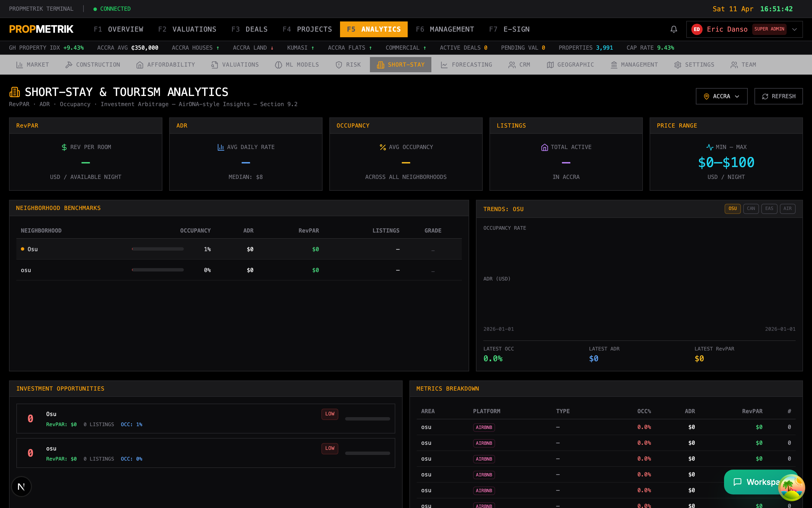This screenshot has height=508, width=812.
Task: Open the Geographic sub-tab
Action: click(x=570, y=65)
